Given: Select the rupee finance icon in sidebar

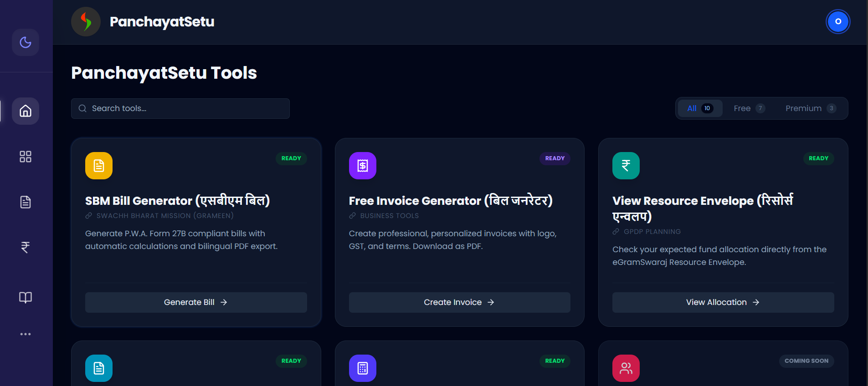Looking at the screenshot, I should tap(26, 247).
